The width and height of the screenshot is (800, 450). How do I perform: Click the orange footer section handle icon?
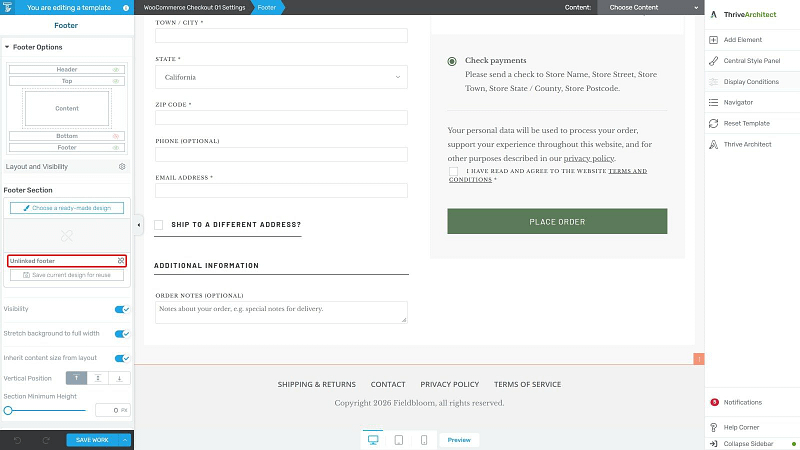click(698, 359)
